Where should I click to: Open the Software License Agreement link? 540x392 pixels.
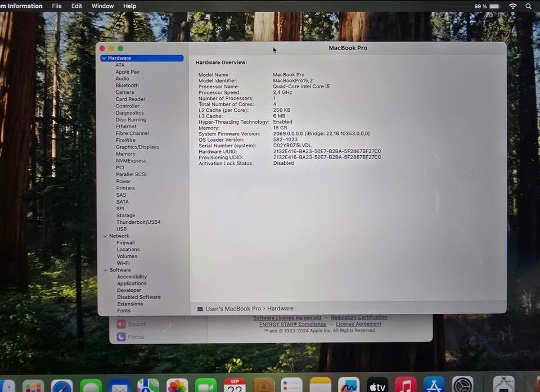(x=287, y=318)
